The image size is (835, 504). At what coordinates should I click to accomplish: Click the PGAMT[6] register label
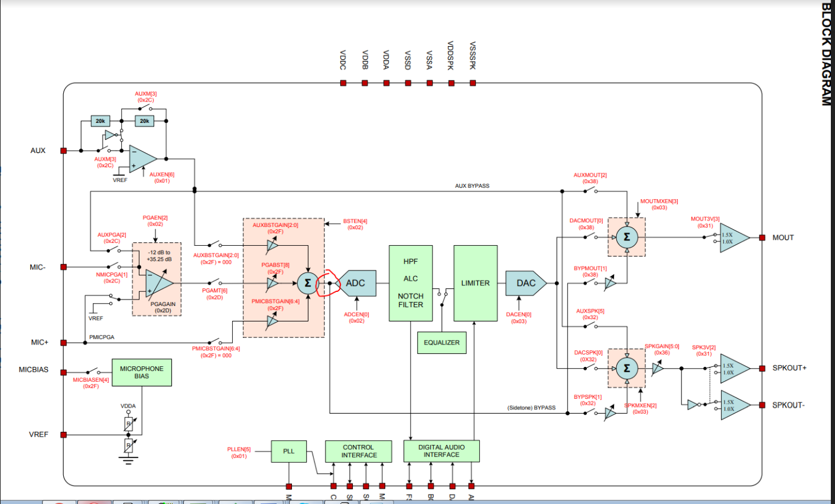(x=215, y=294)
